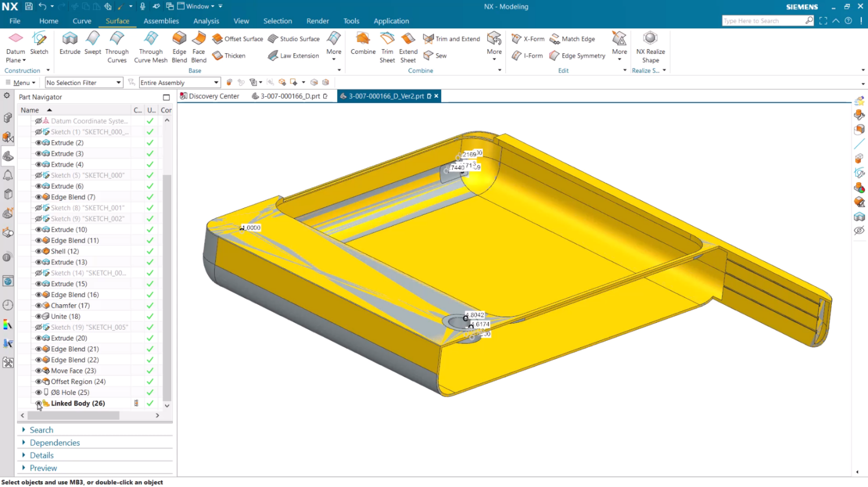
Task: Click the Offset Surface button
Action: (238, 39)
